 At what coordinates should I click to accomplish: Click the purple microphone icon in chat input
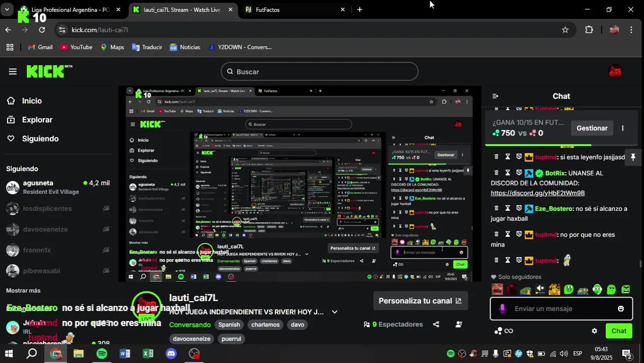tap(502, 309)
